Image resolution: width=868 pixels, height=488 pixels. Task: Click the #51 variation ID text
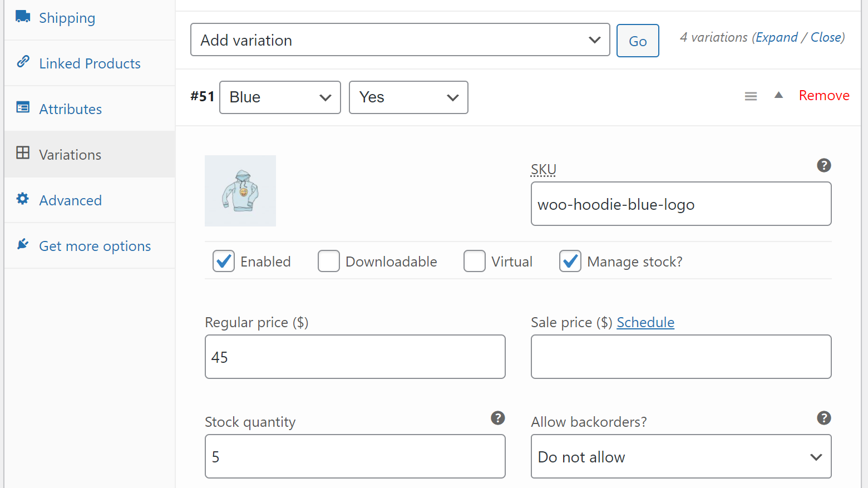pos(203,96)
